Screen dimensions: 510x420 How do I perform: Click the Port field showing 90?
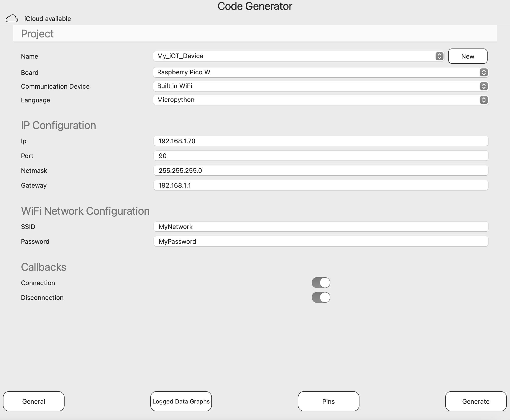(x=320, y=156)
